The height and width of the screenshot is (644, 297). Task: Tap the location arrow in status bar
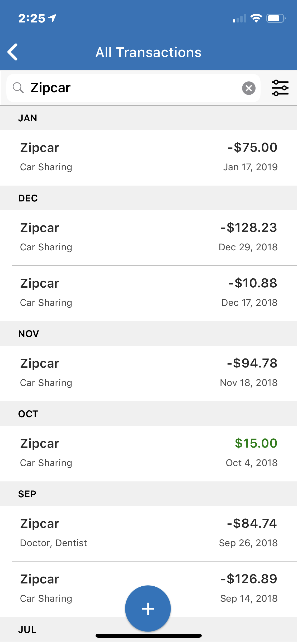pyautogui.click(x=53, y=18)
